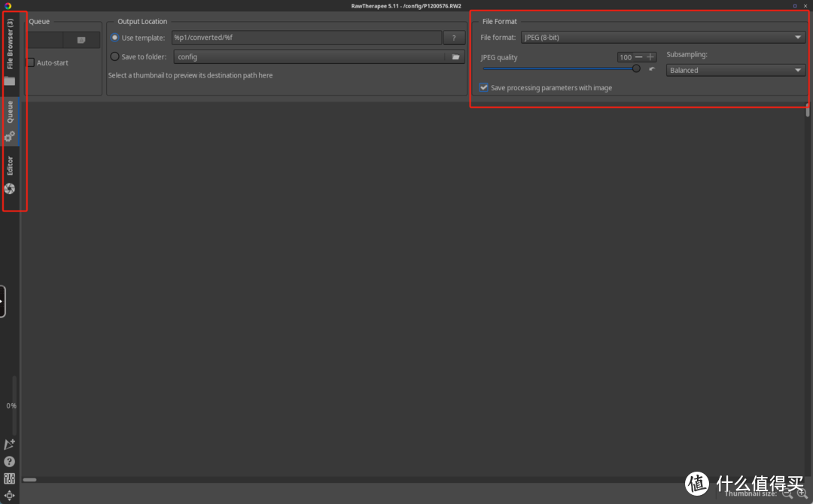Open the help question mark icon in sidebar
The image size is (813, 504).
[10, 461]
